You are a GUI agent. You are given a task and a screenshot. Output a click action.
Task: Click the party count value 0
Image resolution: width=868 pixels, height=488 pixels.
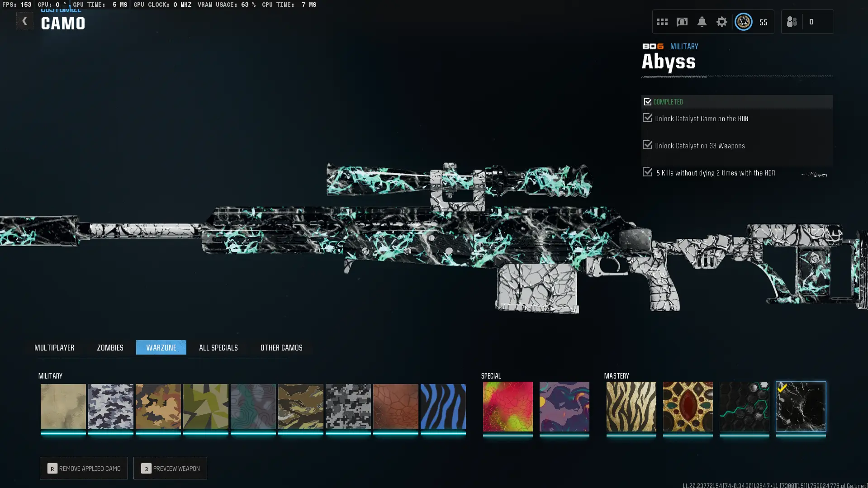(x=811, y=22)
